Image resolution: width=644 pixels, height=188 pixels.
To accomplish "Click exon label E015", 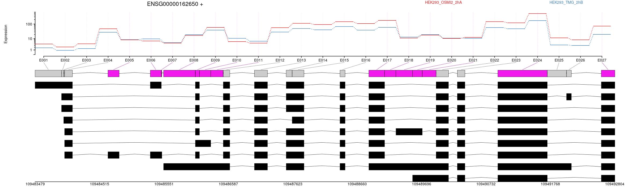I will [x=344, y=60].
